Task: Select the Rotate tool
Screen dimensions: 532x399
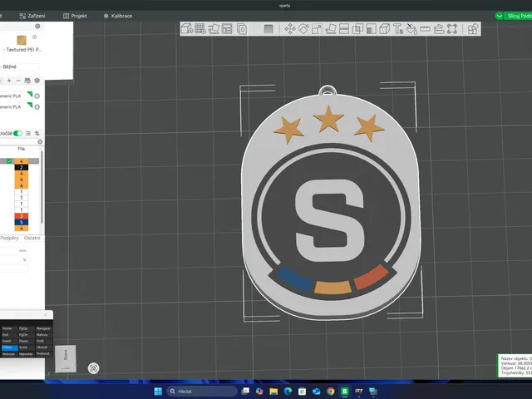Action: [303, 29]
